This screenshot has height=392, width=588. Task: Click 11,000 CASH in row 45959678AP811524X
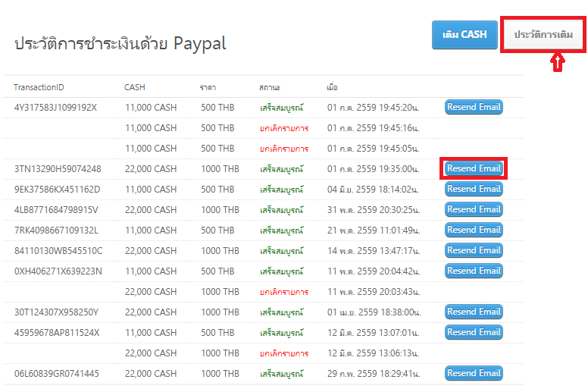[x=151, y=333]
